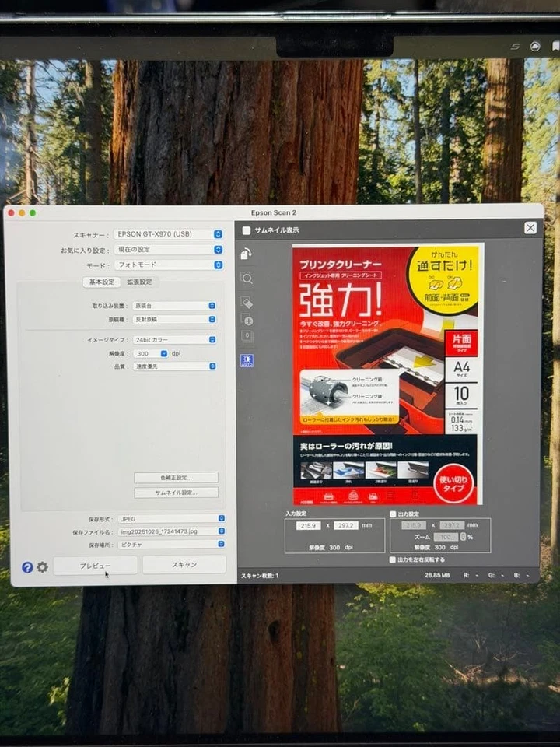
Task: Click 色補正設定... button
Action: [x=177, y=477]
